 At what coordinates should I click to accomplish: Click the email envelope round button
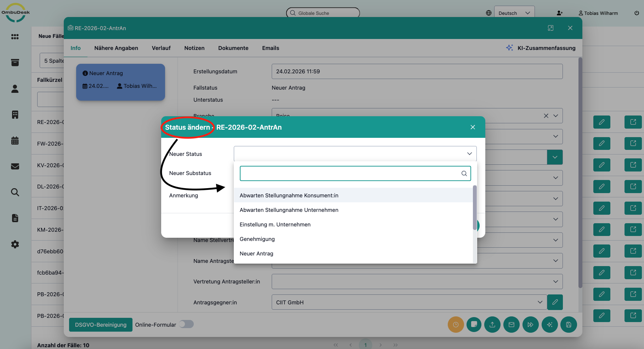point(512,325)
